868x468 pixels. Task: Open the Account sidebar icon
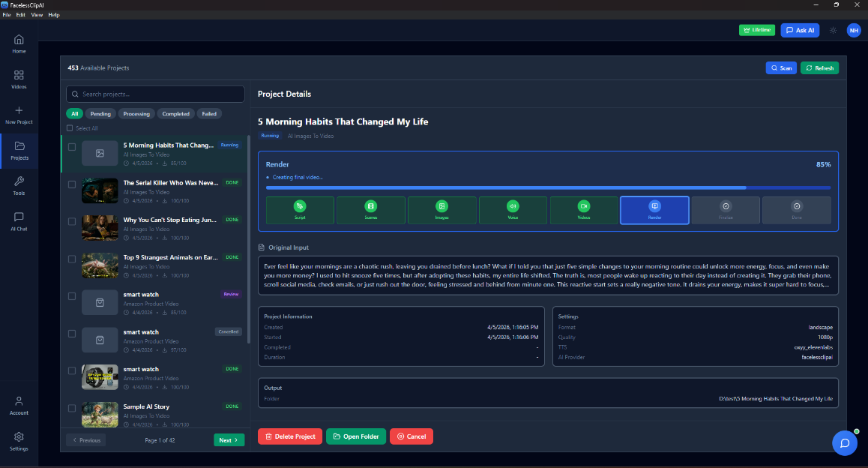coord(19,406)
